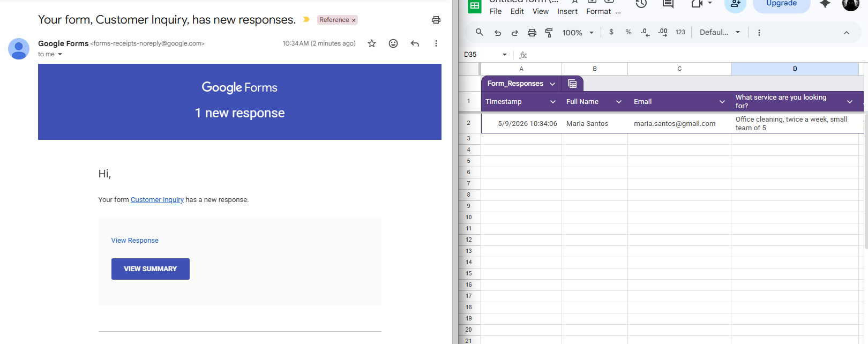Click the Google Sheets home logo
This screenshot has height=344, width=868.
pyautogui.click(x=475, y=5)
